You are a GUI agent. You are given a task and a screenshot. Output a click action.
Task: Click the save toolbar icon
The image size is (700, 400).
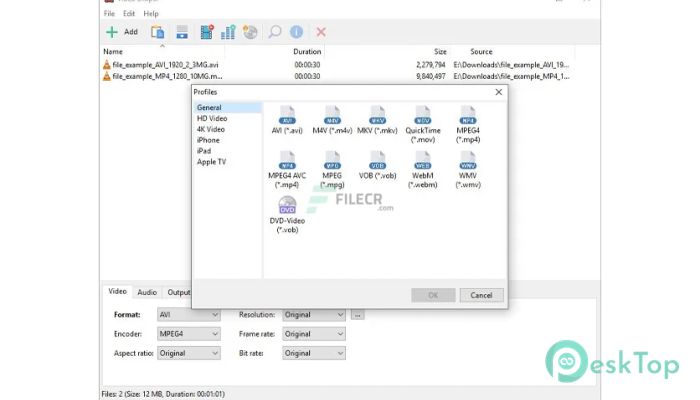[x=182, y=32]
